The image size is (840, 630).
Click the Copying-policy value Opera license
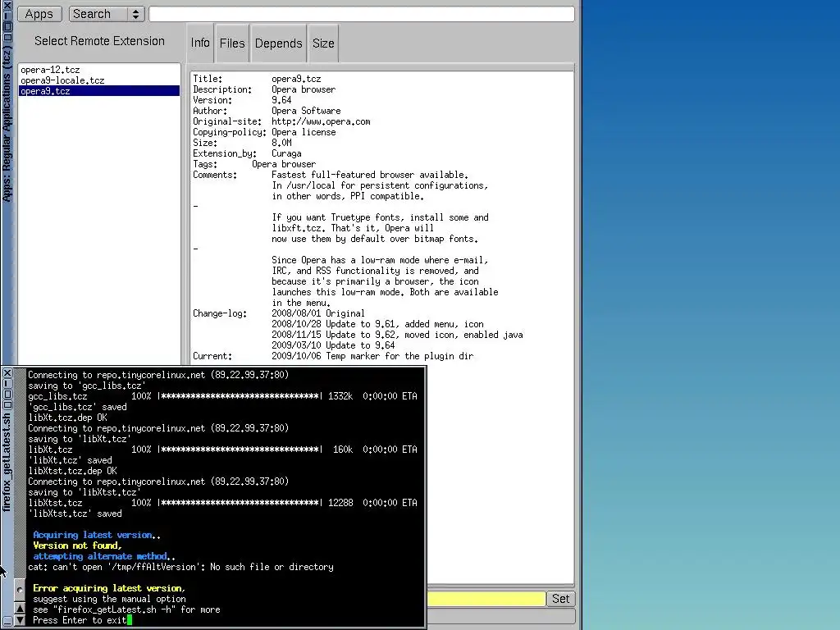pyautogui.click(x=304, y=132)
